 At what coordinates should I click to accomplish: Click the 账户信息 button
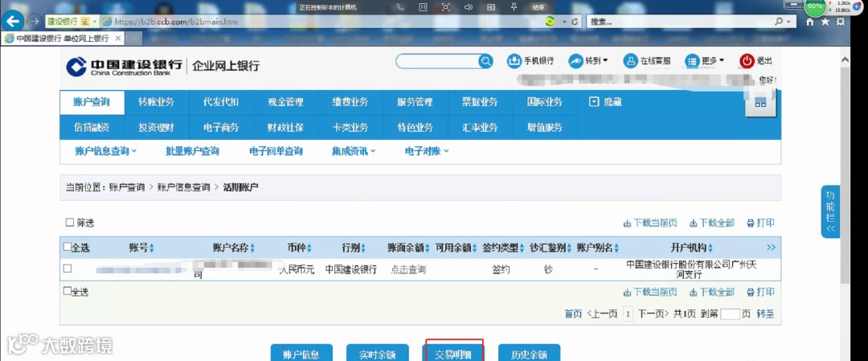301,354
